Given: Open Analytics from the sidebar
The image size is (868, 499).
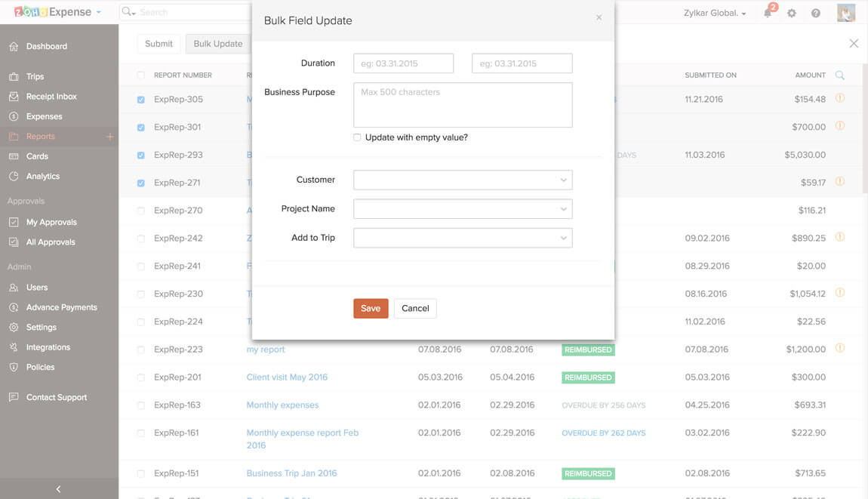Looking at the screenshot, I should click(x=43, y=176).
